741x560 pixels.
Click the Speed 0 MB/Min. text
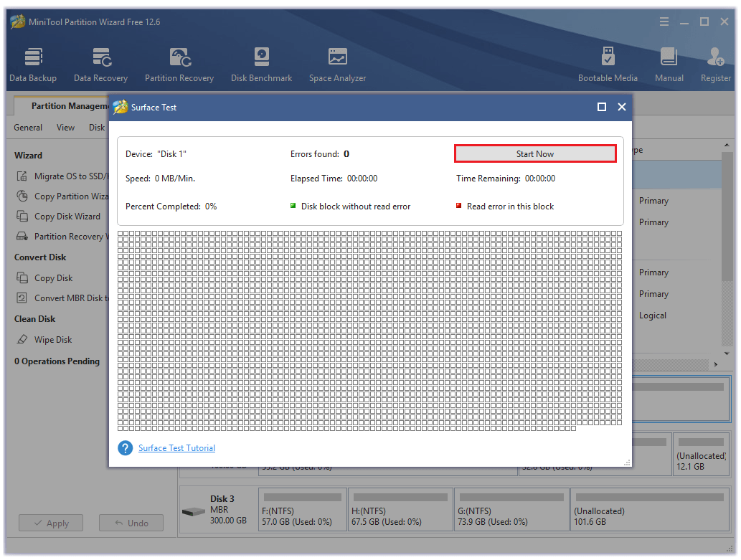pyautogui.click(x=160, y=179)
